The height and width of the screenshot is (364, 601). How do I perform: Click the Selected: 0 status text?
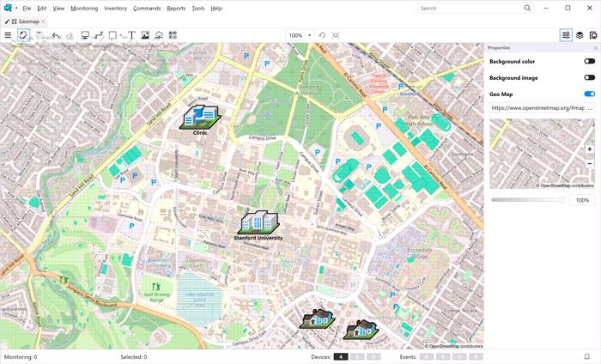coord(134,357)
